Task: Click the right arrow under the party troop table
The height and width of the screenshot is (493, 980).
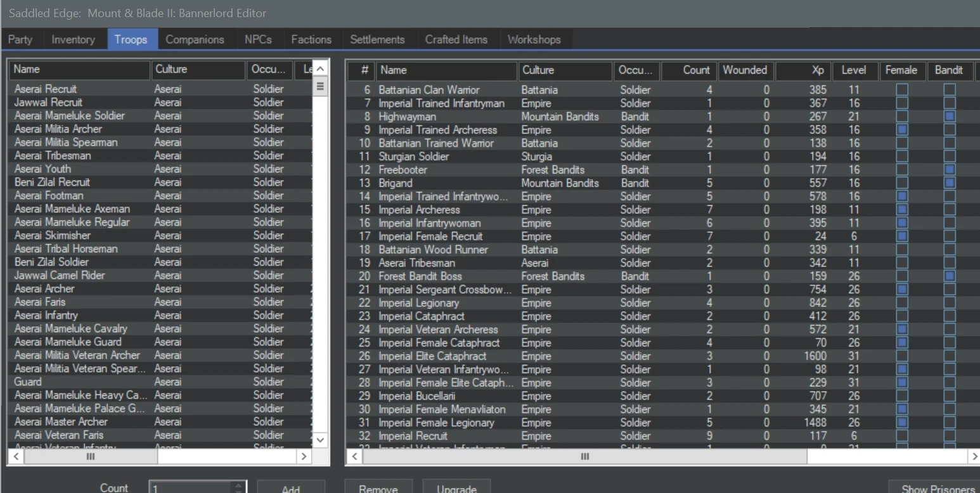Action: tap(974, 456)
